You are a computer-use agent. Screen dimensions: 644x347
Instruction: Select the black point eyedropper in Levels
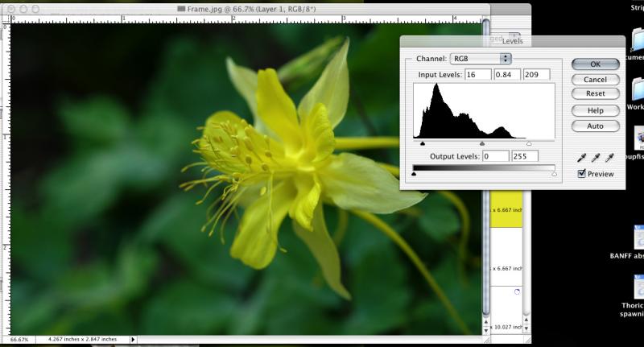581,158
